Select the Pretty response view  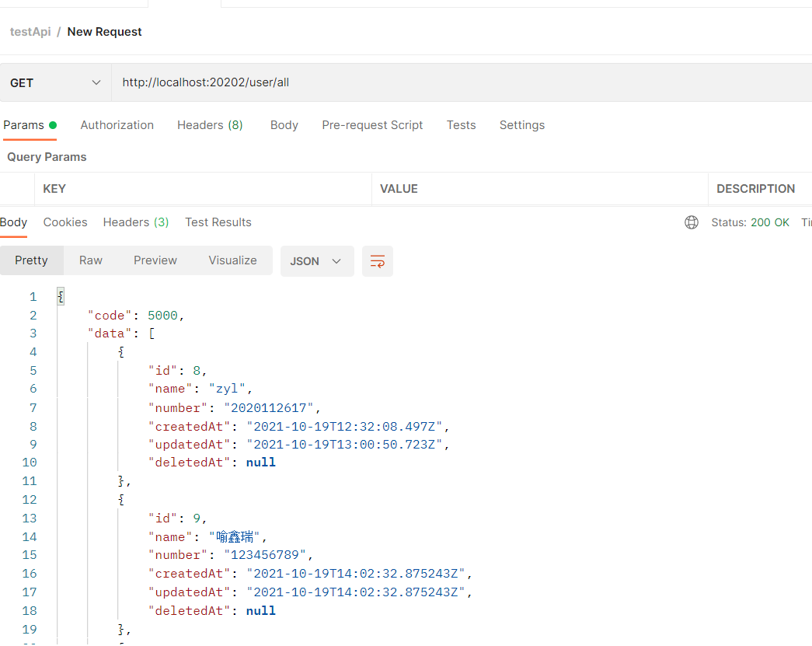[x=31, y=260]
